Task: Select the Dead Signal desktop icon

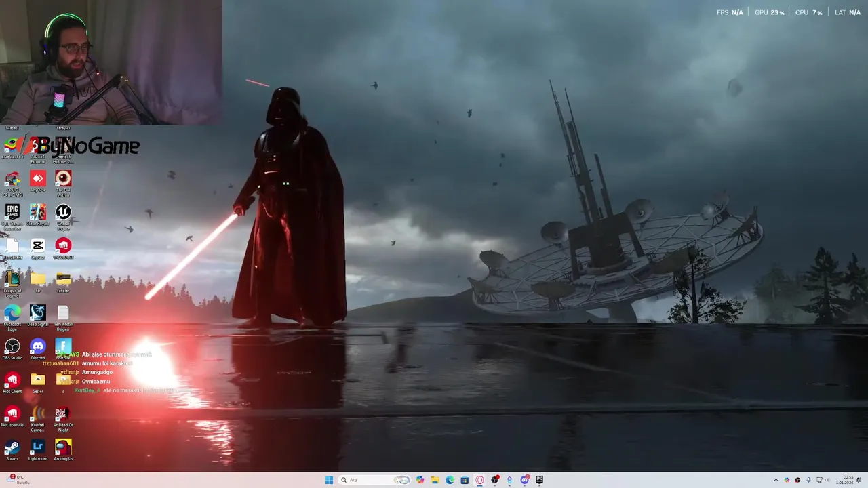Action: (x=38, y=315)
